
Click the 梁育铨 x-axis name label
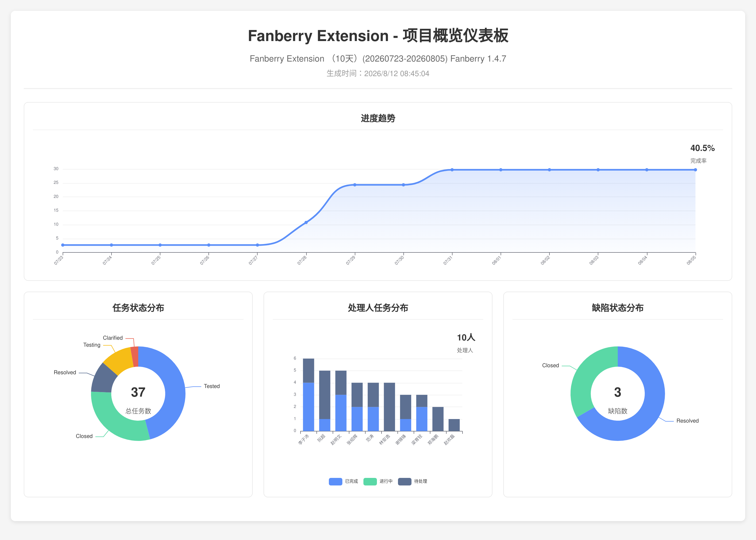[417, 440]
